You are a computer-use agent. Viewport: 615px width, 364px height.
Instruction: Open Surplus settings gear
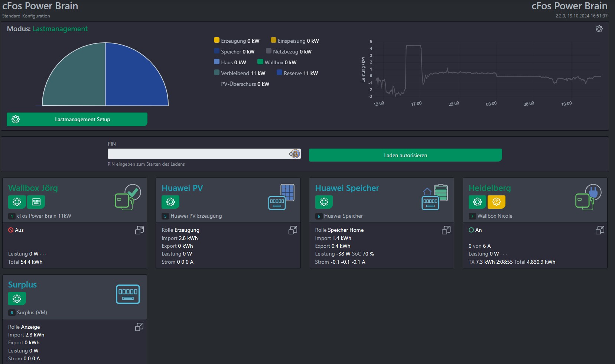point(17,299)
